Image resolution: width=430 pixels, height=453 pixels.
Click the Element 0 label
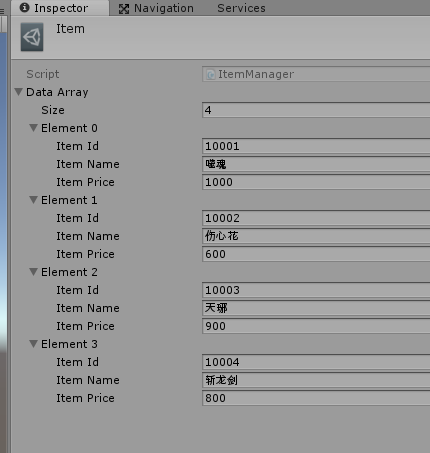pyautogui.click(x=69, y=128)
